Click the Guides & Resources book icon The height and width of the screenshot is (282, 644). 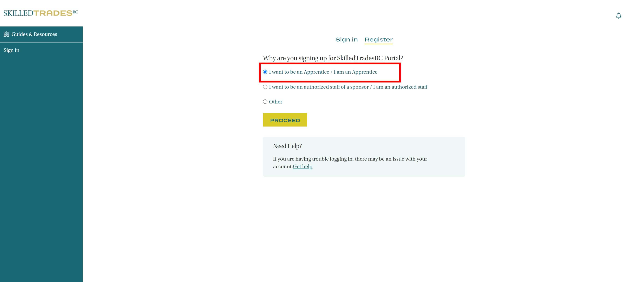(x=6, y=34)
